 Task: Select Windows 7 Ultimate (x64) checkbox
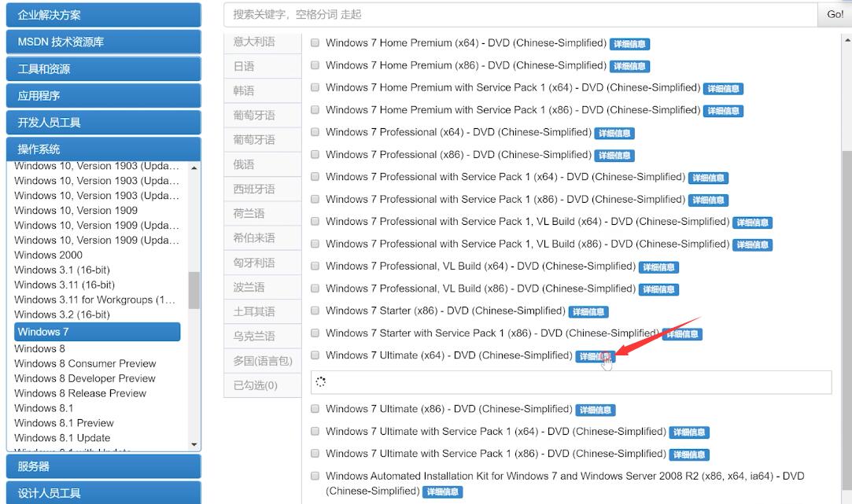315,355
